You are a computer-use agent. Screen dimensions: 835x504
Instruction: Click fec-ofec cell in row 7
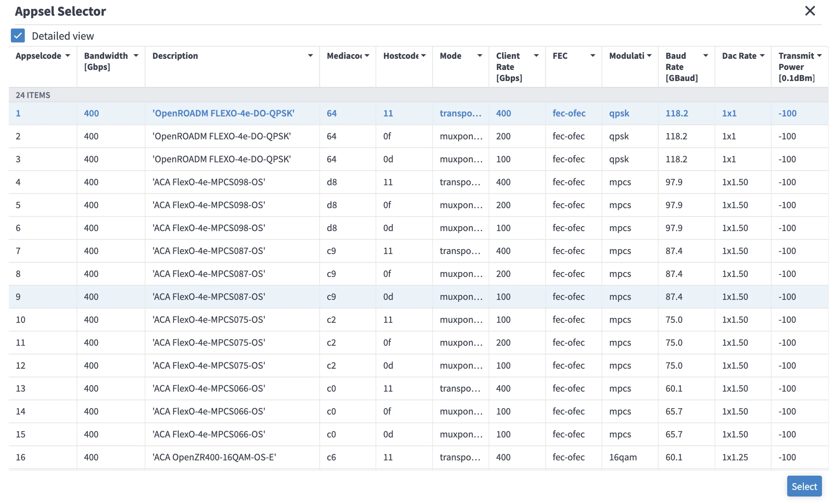(x=573, y=251)
